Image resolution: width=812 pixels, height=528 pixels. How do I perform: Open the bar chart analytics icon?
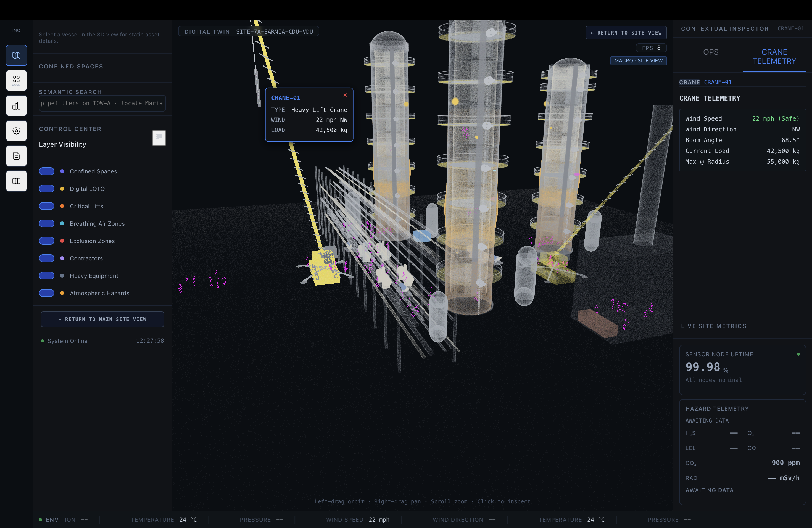click(x=16, y=106)
